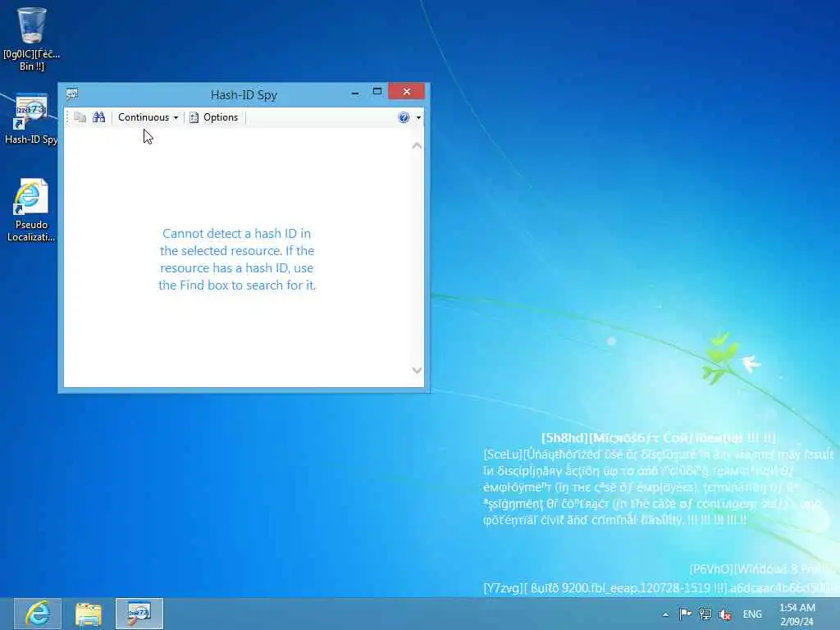The height and width of the screenshot is (630, 840).
Task: Click the ENG input language indicator
Action: point(752,614)
